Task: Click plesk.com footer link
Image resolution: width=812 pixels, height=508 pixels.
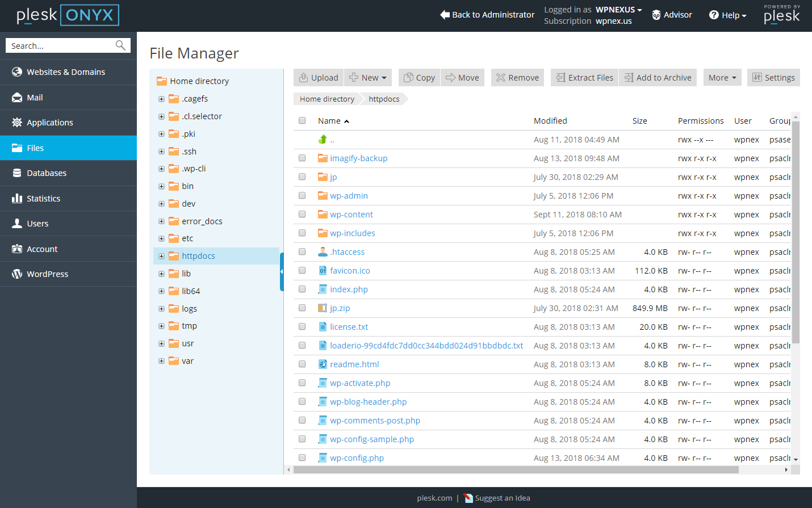Action: (x=434, y=498)
